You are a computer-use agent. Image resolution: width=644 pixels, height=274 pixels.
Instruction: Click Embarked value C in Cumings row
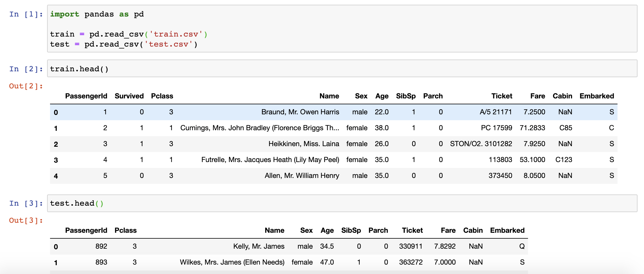[x=612, y=128]
